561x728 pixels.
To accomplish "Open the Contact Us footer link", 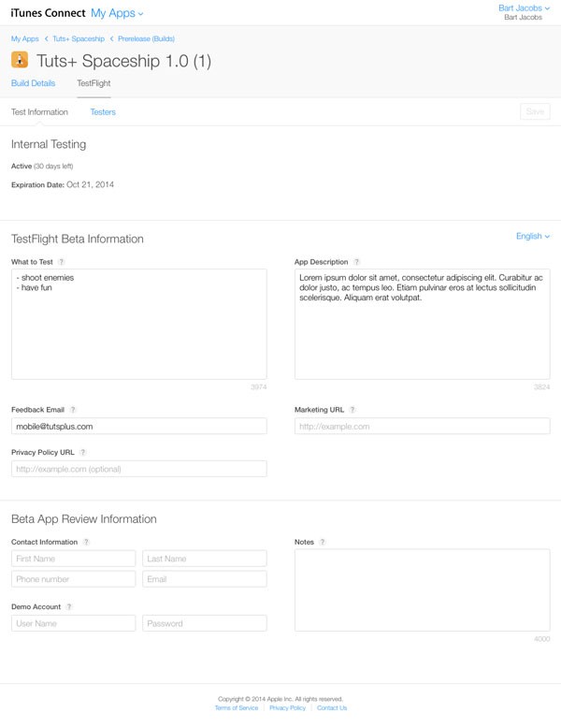I will coord(332,708).
